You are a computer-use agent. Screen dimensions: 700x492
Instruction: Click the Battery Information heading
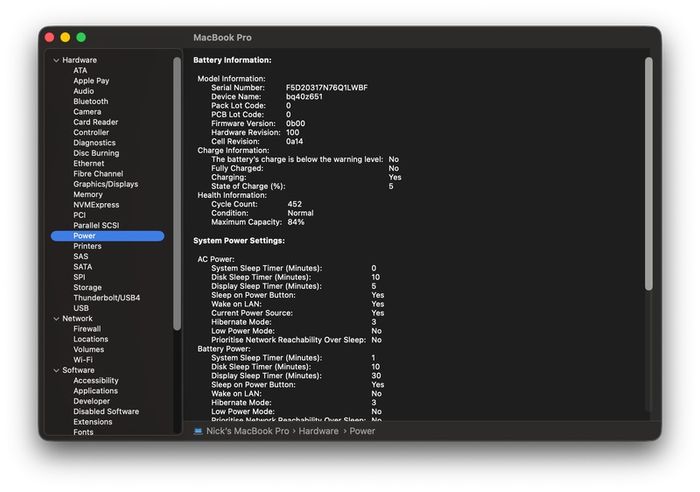tap(232, 60)
